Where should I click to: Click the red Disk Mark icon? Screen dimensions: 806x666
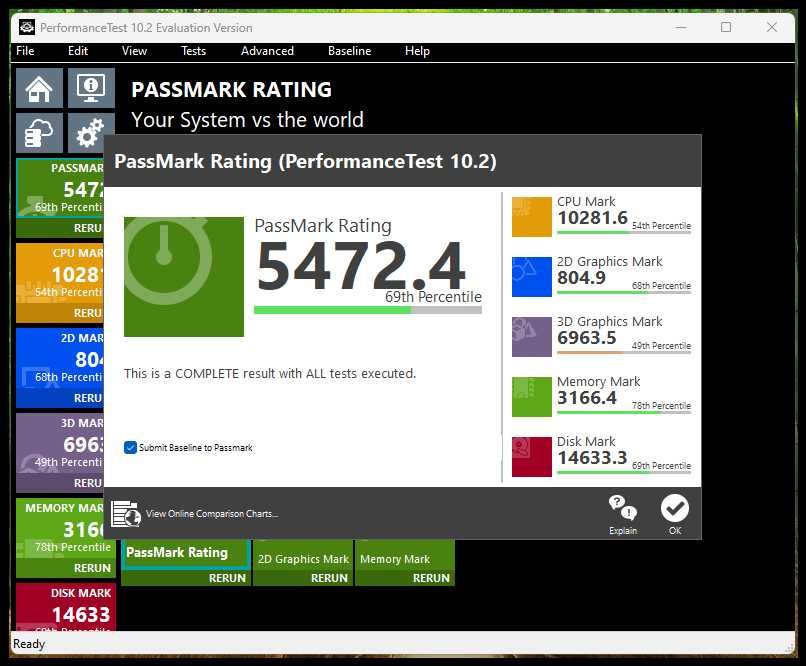(x=532, y=457)
